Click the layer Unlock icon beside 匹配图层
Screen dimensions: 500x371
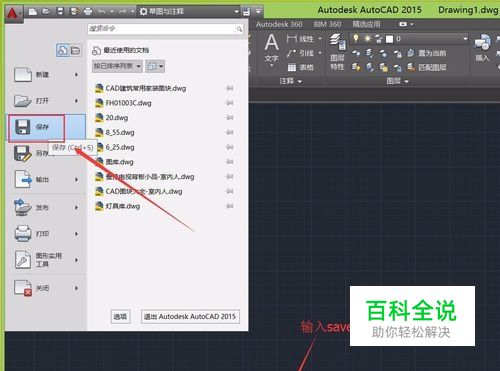397,67
